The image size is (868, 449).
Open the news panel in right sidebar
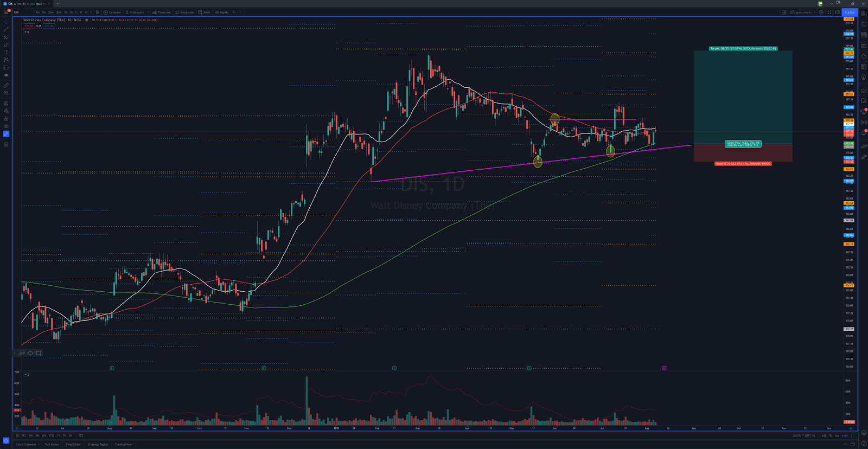pyautogui.click(x=863, y=35)
